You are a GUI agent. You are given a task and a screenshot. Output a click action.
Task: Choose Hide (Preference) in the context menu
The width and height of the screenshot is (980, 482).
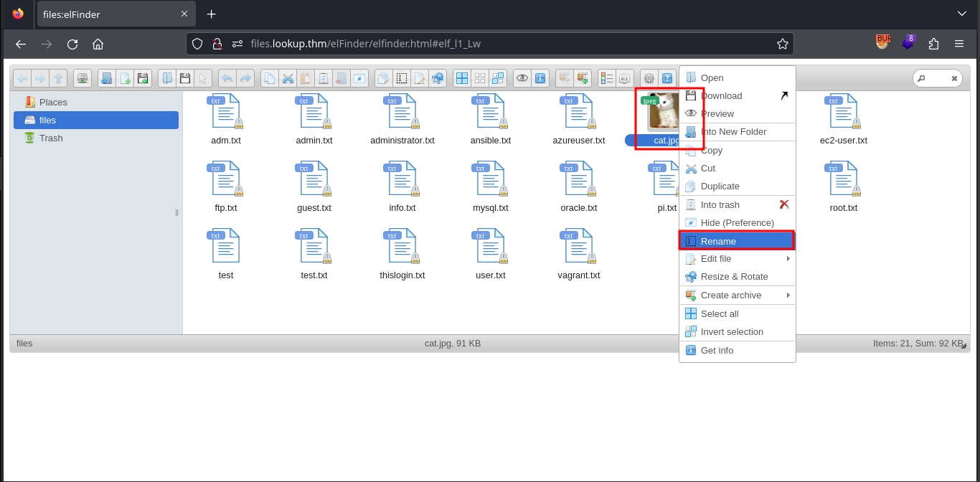pyautogui.click(x=737, y=223)
